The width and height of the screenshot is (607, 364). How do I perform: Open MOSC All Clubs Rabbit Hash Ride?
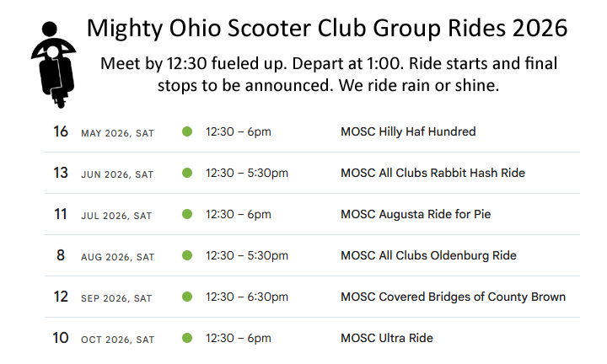click(432, 173)
